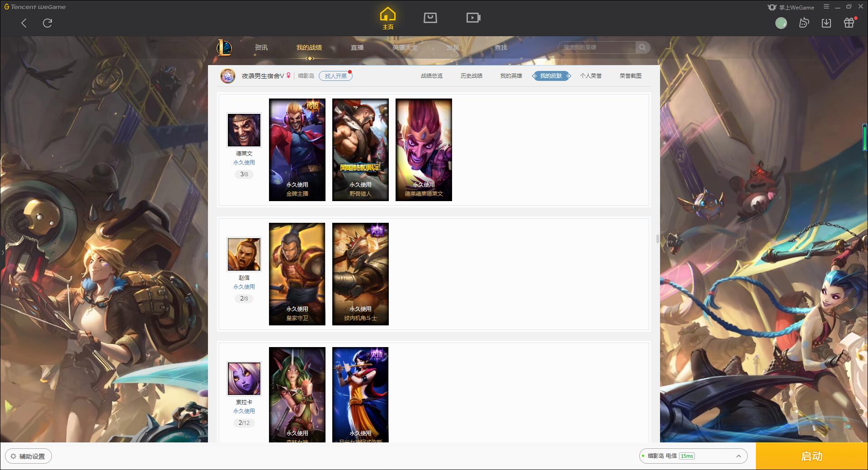The width and height of the screenshot is (868, 470).
Task: Open the 个人荣誉 sub-tab
Action: coord(591,76)
